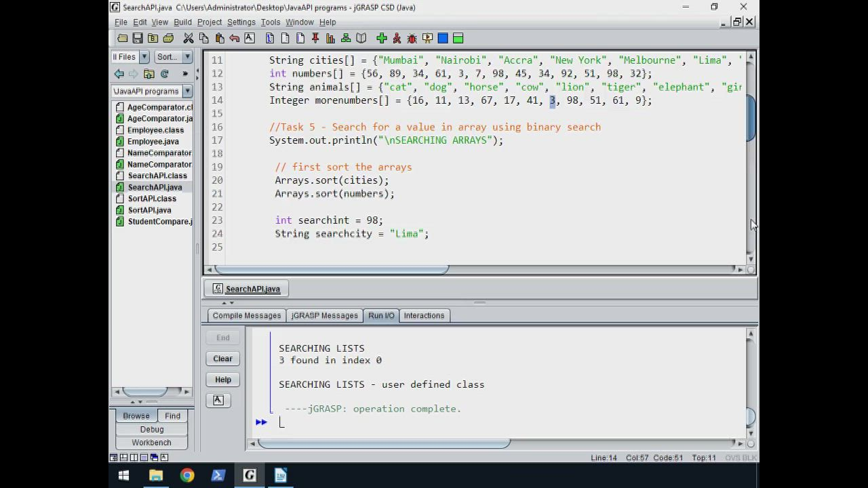Screen dimensions: 868x488
Task: Toggle the red pin line-number freeze
Action: click(315, 39)
